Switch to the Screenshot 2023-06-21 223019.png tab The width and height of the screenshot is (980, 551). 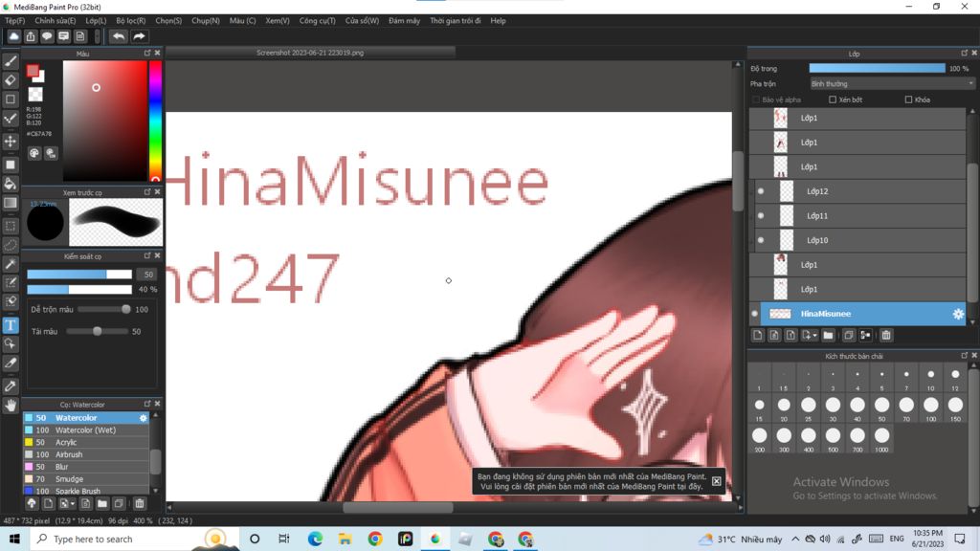click(x=310, y=54)
